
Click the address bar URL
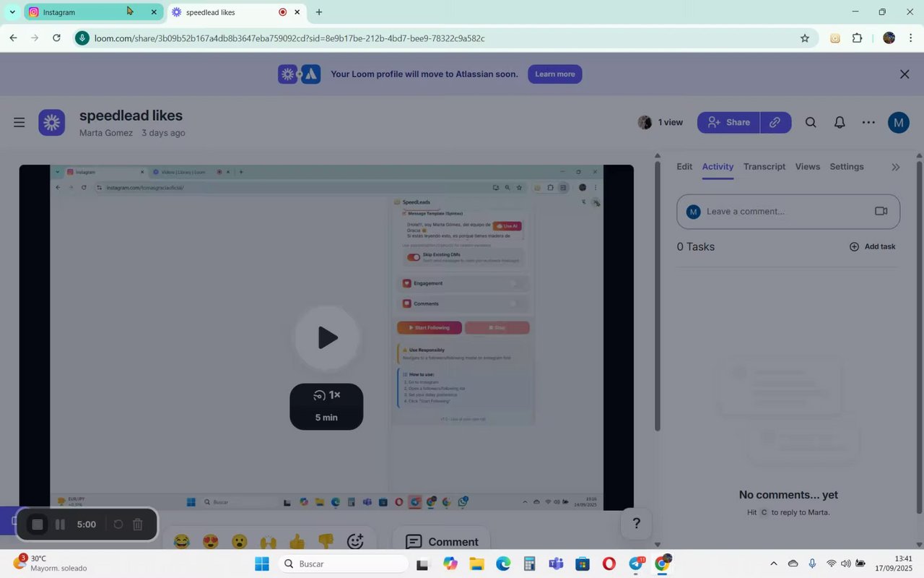pyautogui.click(x=289, y=38)
